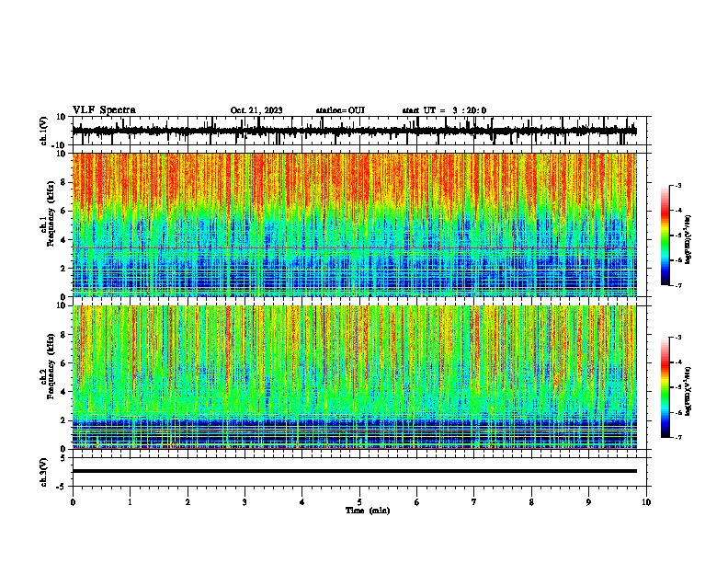Click time axis tick label "3"
728x563 pixels.
[245, 502]
